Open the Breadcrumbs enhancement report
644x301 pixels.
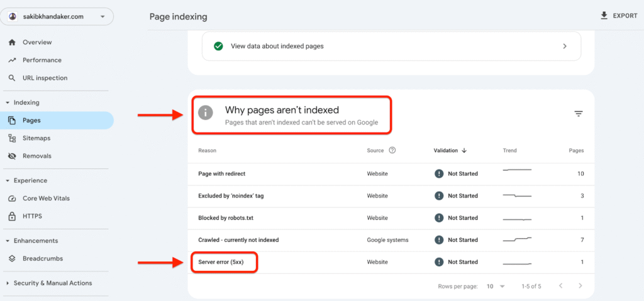pyautogui.click(x=42, y=258)
